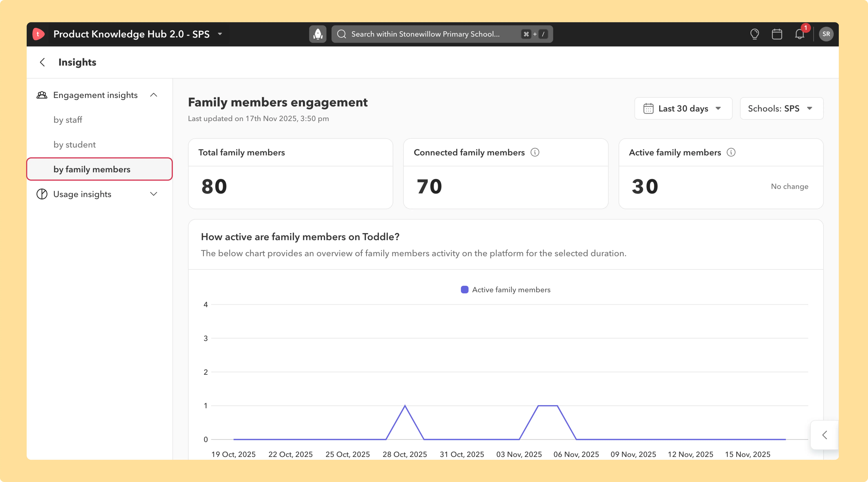Click the Engagement insights people icon
The image size is (868, 482).
coord(42,95)
